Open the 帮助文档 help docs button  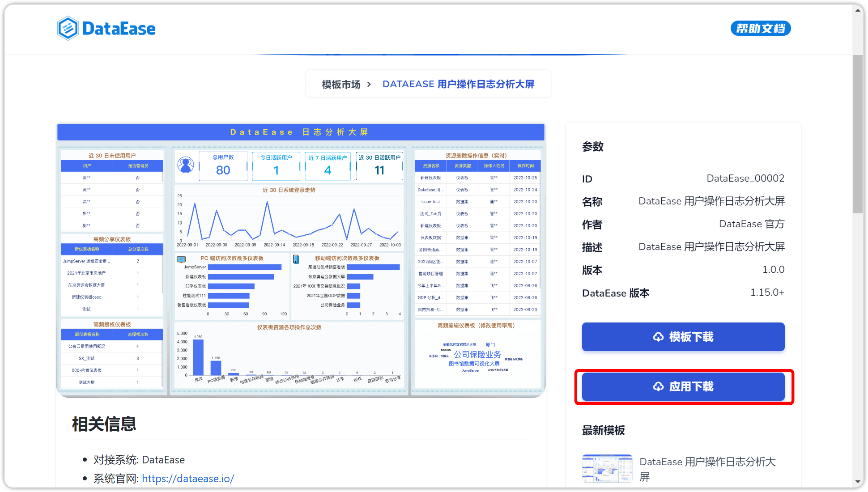point(761,28)
